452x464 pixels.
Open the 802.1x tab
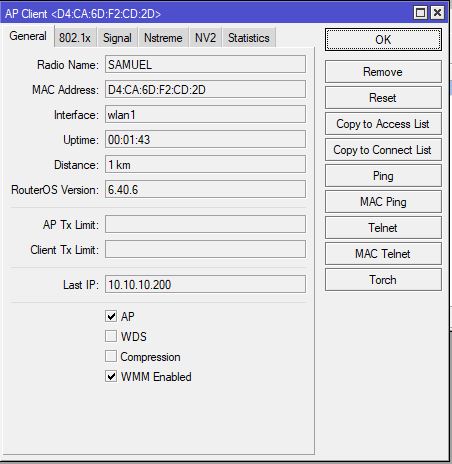[75, 38]
